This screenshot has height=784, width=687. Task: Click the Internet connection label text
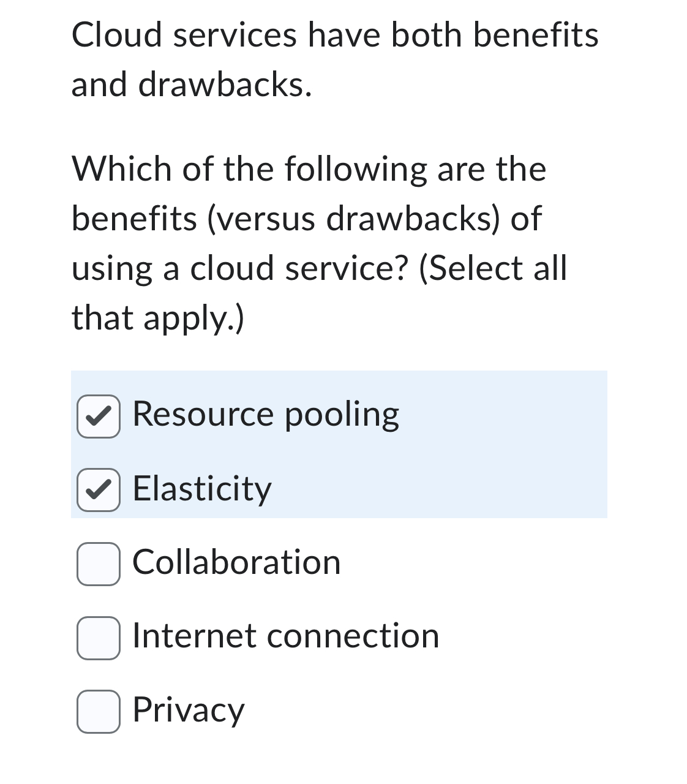pyautogui.click(x=285, y=637)
